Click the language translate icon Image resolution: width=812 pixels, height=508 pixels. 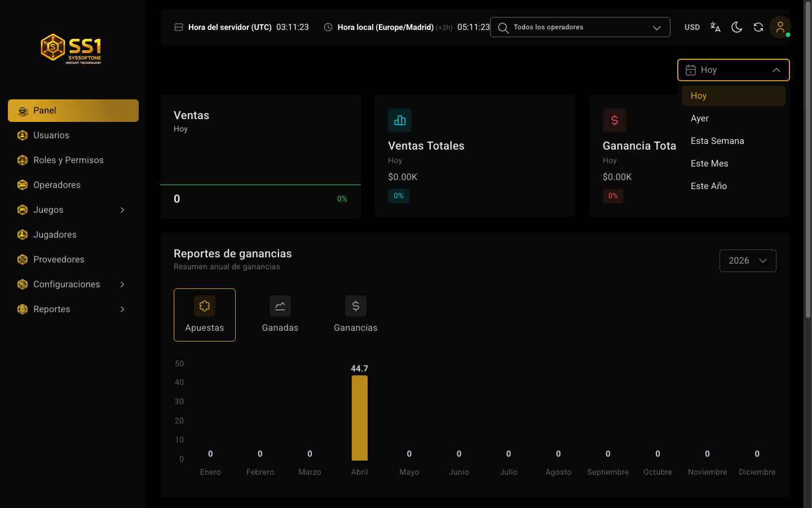715,27
